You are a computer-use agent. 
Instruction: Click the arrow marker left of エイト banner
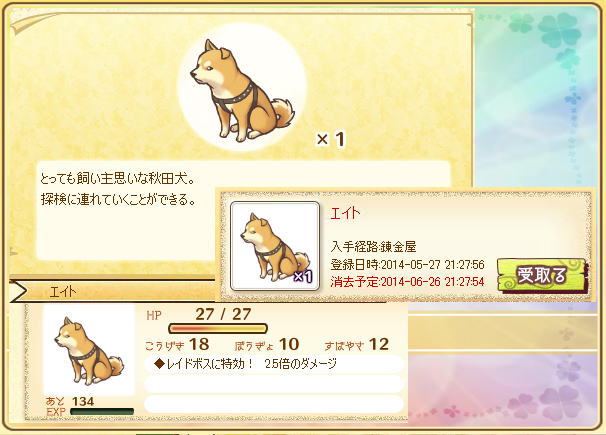(x=19, y=292)
